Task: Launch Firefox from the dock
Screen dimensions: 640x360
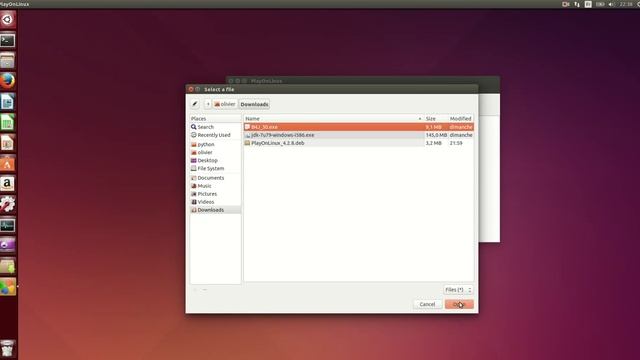Action: pos(8,81)
